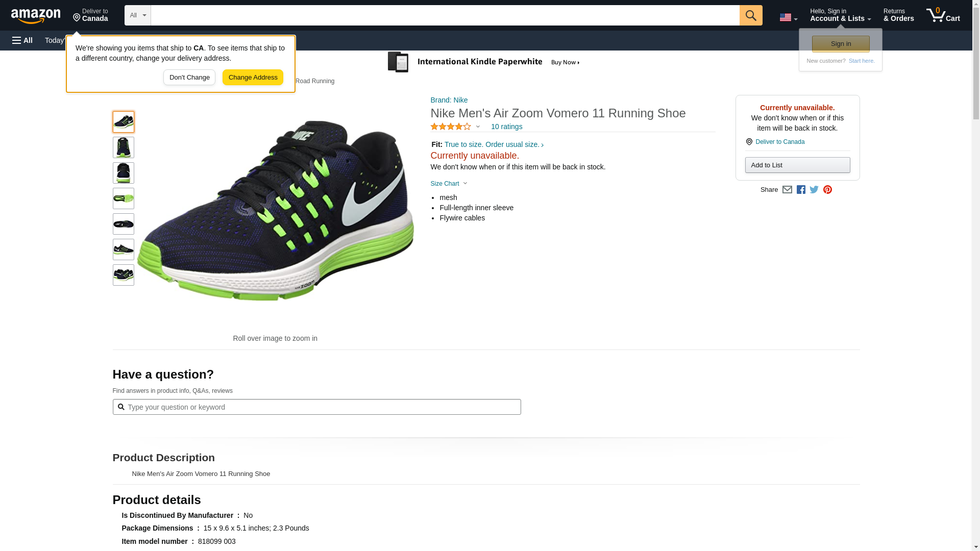
Task: Expand the star rating breakdown arrow
Action: coord(478,127)
